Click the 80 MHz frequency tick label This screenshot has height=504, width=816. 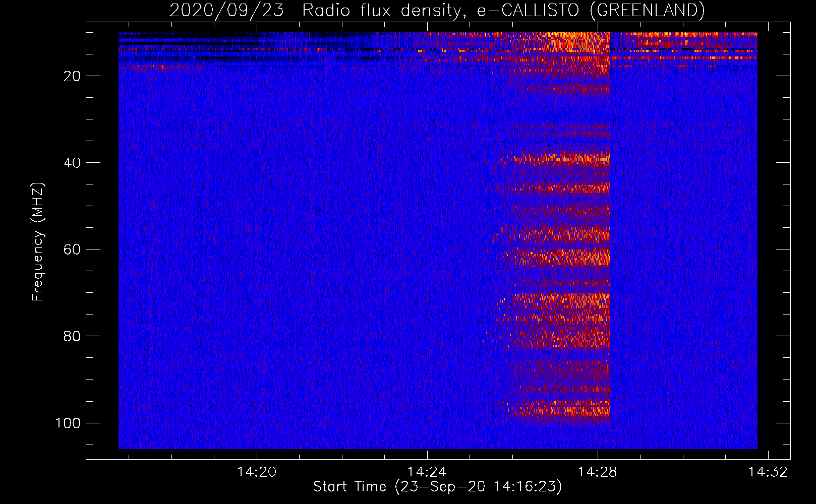click(x=72, y=336)
